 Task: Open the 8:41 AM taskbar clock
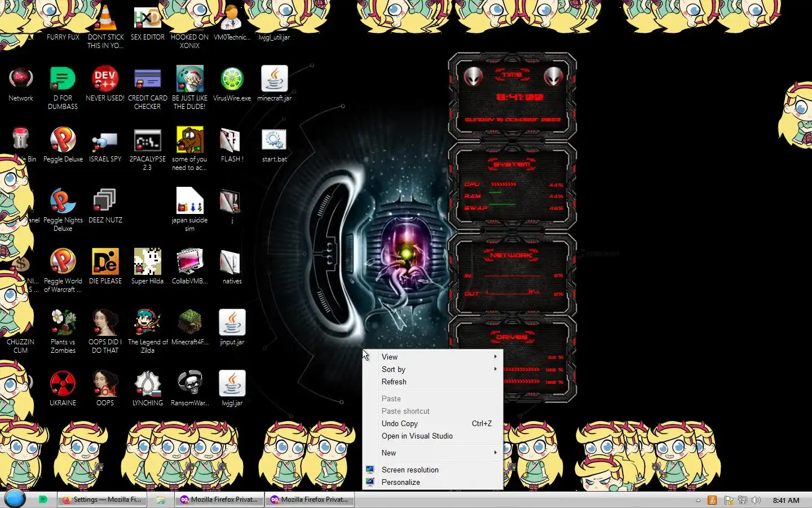[786, 500]
